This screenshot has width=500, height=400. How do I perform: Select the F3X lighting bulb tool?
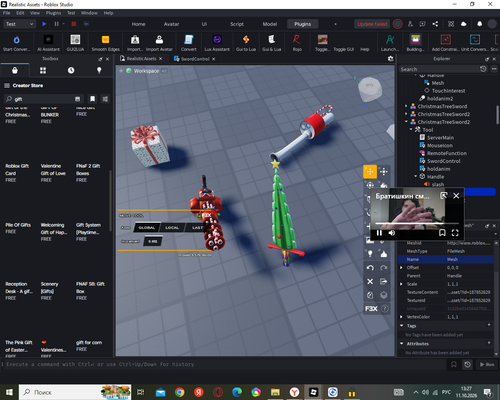[370, 254]
